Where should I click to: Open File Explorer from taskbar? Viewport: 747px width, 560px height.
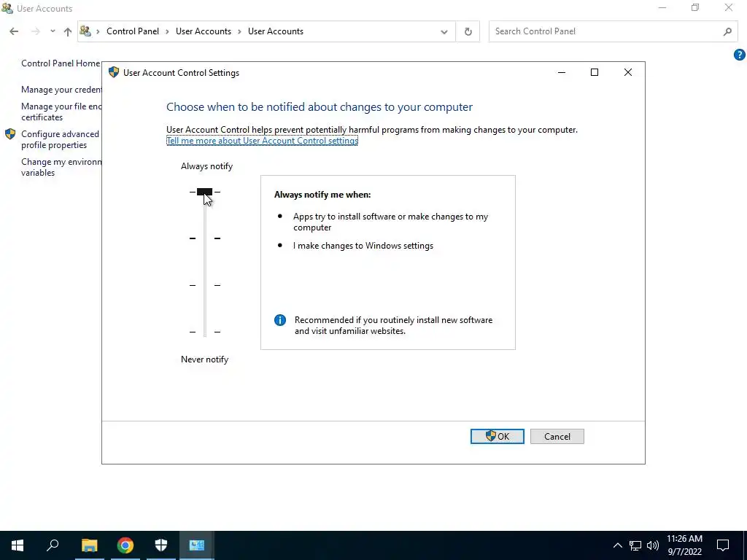coord(89,545)
